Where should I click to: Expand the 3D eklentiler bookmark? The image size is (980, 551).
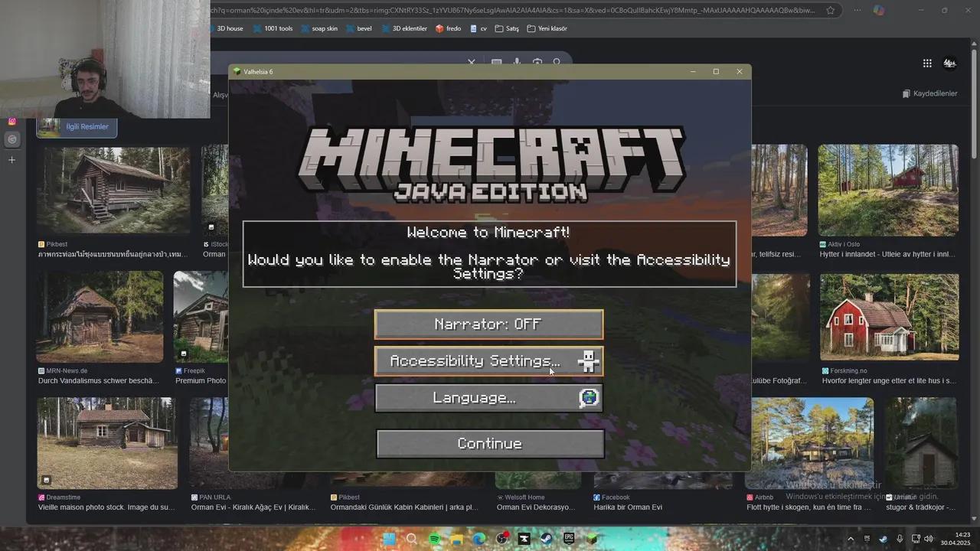[x=404, y=28]
